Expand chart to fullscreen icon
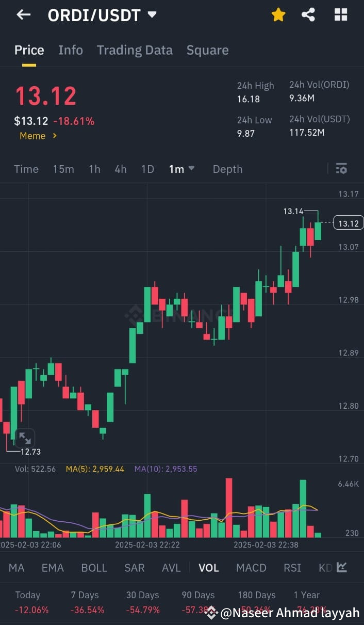Screen dimensions: 364x625 pyautogui.click(x=25, y=438)
